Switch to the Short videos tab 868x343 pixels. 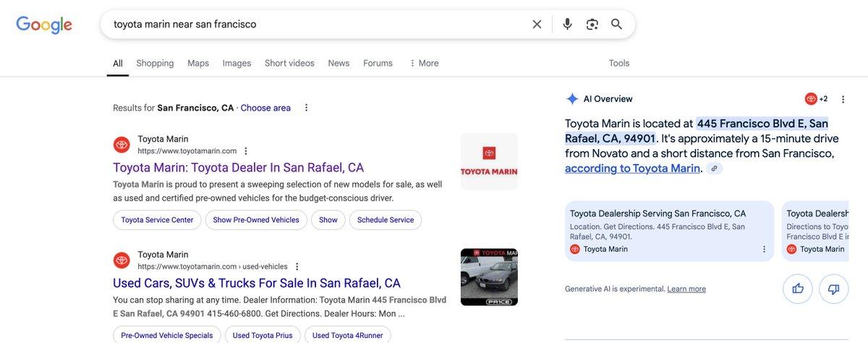tap(289, 64)
